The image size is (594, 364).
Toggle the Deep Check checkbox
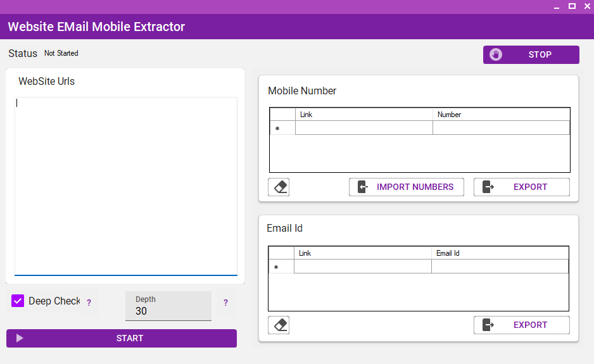pos(18,301)
